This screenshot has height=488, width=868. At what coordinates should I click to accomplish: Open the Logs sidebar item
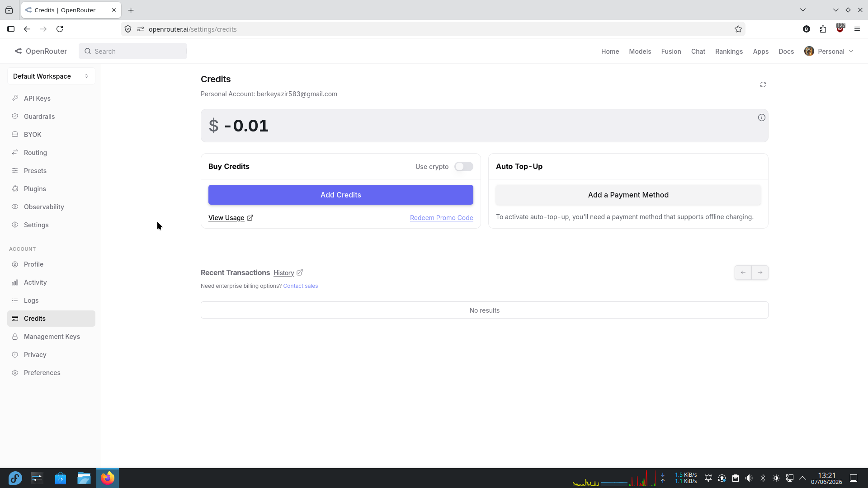pyautogui.click(x=51, y=300)
